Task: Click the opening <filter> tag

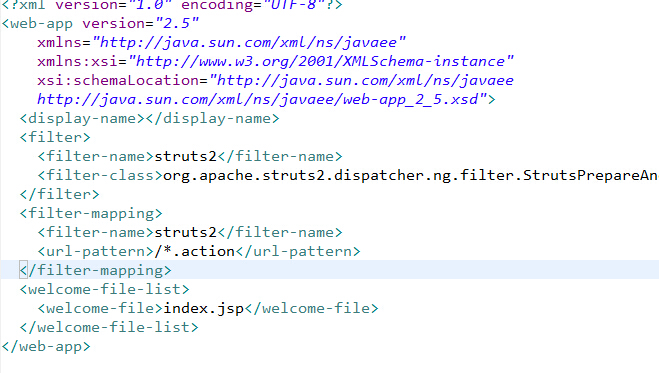Action: (55, 137)
